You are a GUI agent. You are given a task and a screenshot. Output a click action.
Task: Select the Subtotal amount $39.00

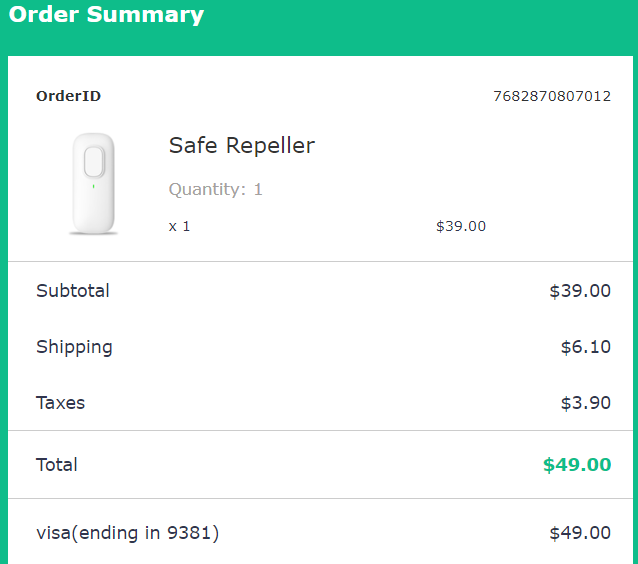(579, 291)
